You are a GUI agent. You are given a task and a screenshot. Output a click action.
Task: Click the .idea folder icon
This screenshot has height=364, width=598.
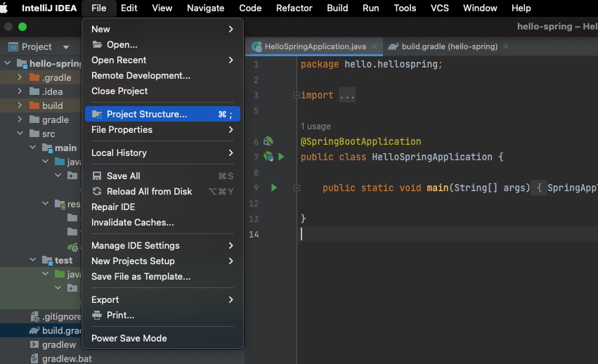click(x=34, y=91)
